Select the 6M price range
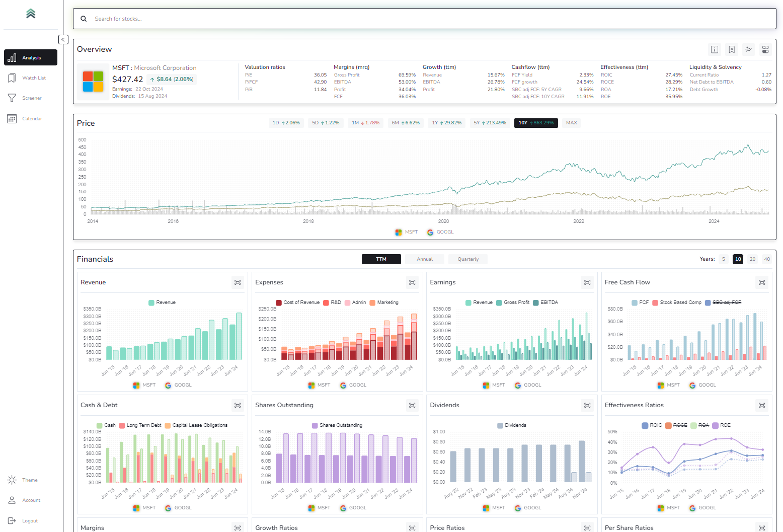The height and width of the screenshot is (532, 783). pos(406,123)
